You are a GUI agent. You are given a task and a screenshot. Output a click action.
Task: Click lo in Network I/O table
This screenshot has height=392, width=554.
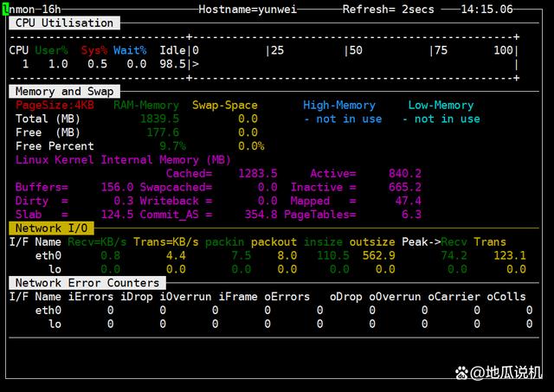click(x=55, y=269)
